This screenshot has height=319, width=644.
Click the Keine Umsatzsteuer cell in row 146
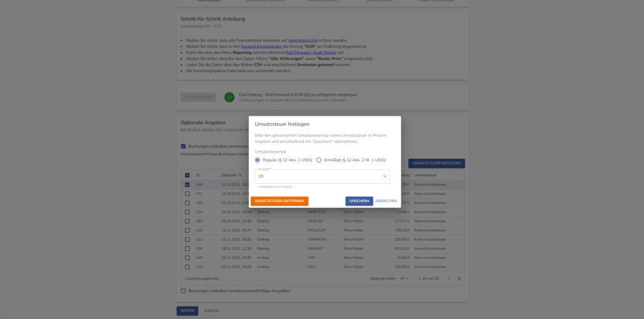pyautogui.click(x=430, y=185)
